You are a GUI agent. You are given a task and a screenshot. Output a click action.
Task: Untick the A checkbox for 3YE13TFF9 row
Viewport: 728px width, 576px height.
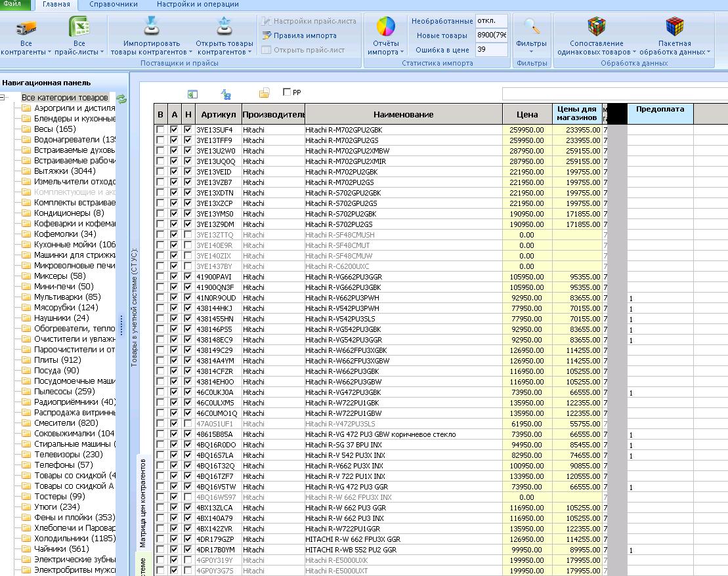point(174,140)
